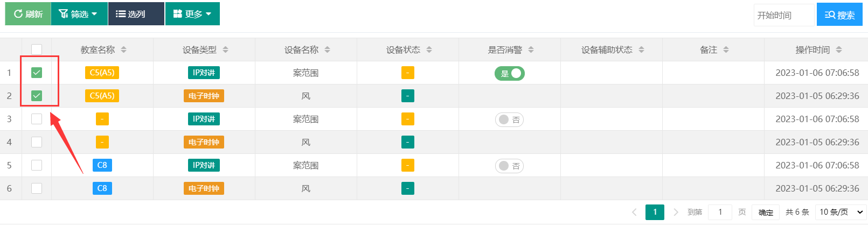Sort by 设备类型 column sort arrows
The height and width of the screenshot is (226, 868).
pos(226,50)
